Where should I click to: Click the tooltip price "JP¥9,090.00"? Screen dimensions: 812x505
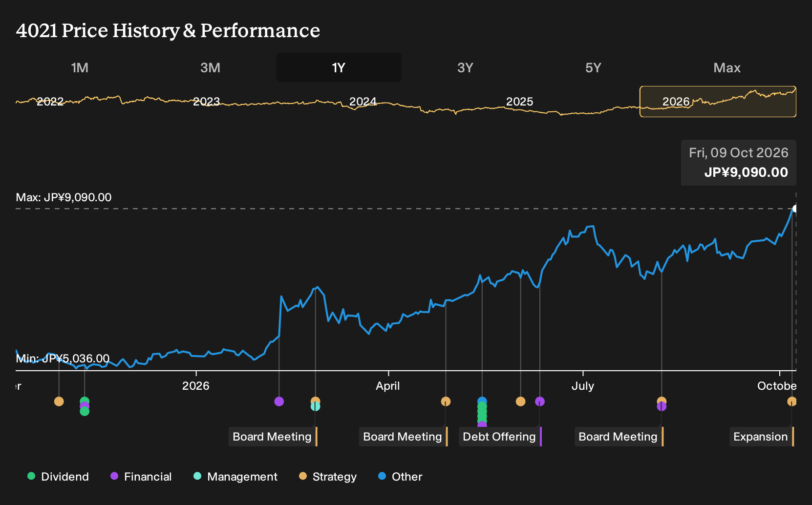tap(746, 172)
